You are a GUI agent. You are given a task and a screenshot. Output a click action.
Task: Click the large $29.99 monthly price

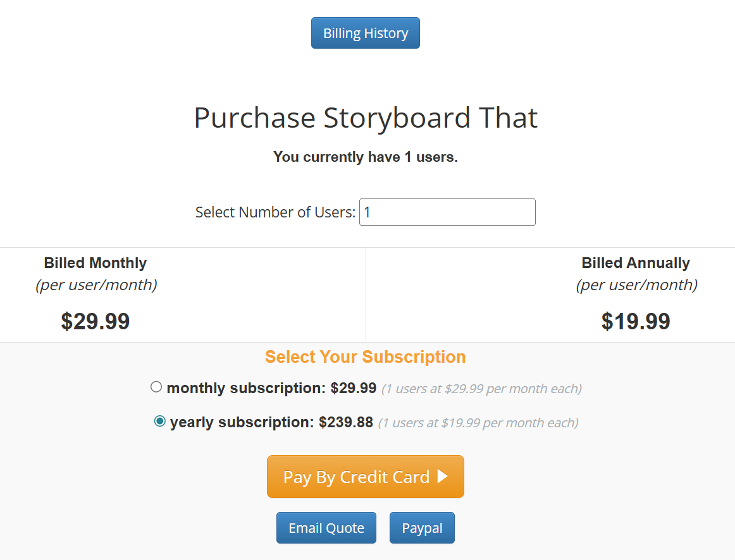[96, 321]
